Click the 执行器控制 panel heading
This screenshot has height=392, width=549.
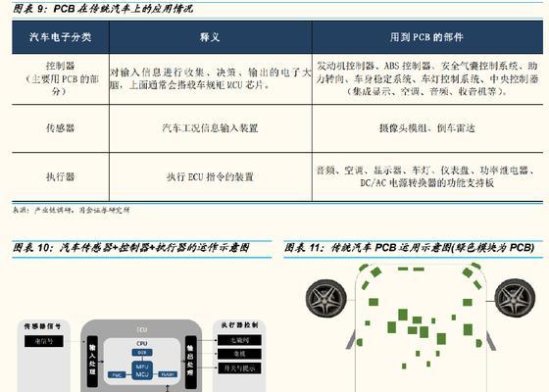239,325
